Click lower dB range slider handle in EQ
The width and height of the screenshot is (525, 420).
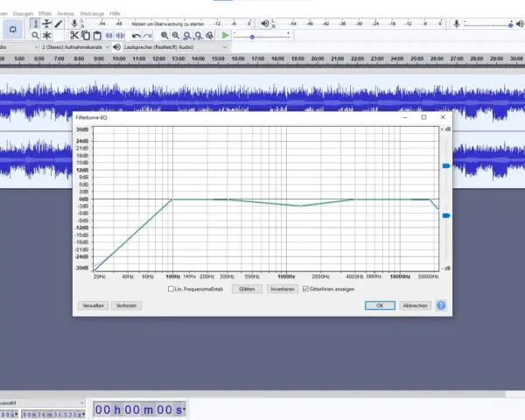(446, 215)
